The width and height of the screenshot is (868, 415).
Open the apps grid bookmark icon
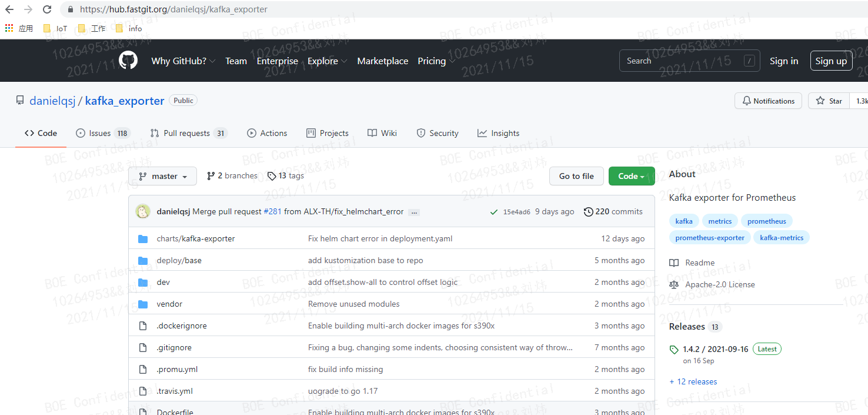coord(9,28)
